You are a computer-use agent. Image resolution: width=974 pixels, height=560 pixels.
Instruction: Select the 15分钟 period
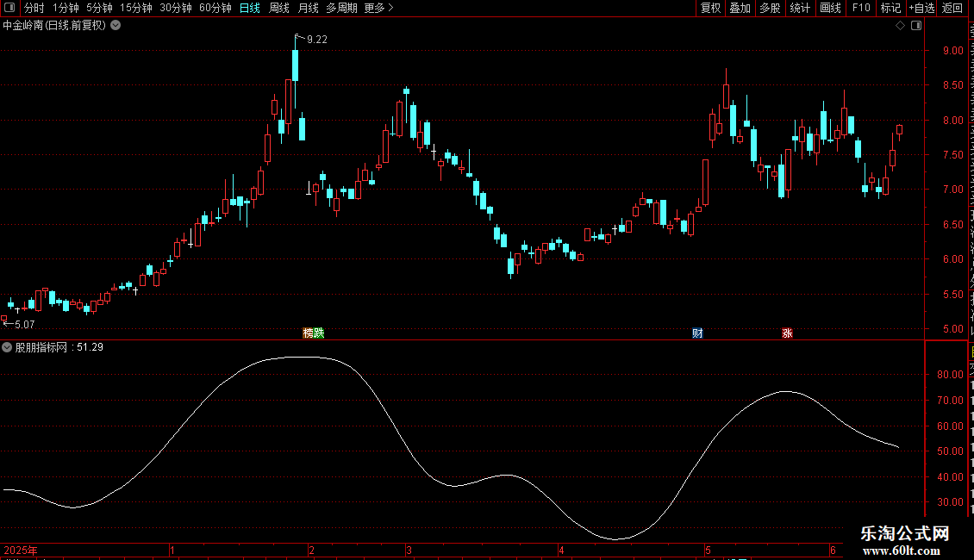click(136, 8)
